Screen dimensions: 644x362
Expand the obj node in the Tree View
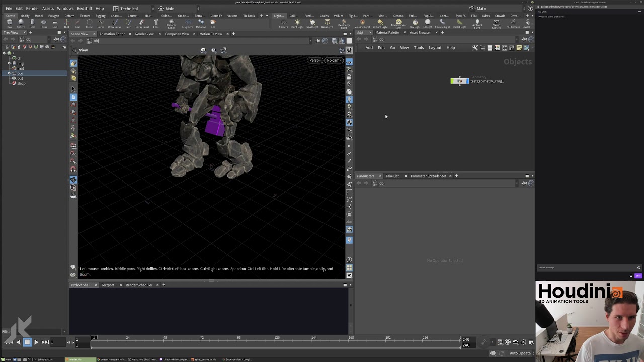pos(9,73)
